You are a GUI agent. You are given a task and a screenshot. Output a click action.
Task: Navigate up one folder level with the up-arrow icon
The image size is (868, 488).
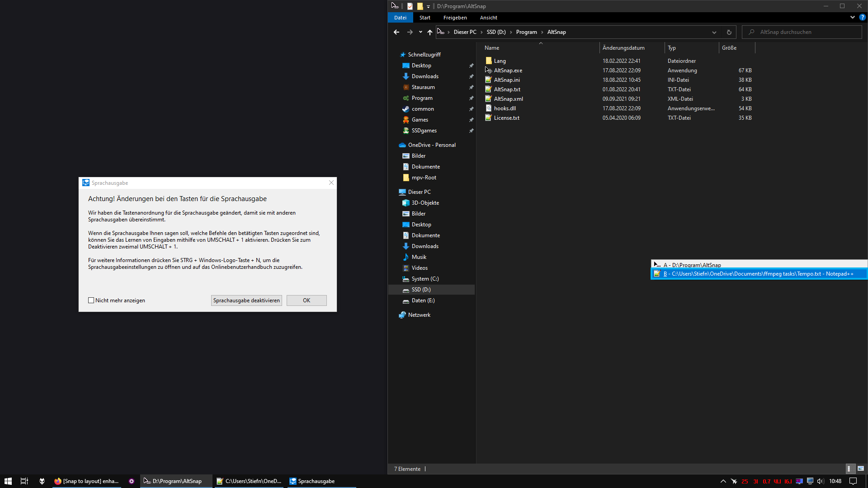(x=429, y=32)
